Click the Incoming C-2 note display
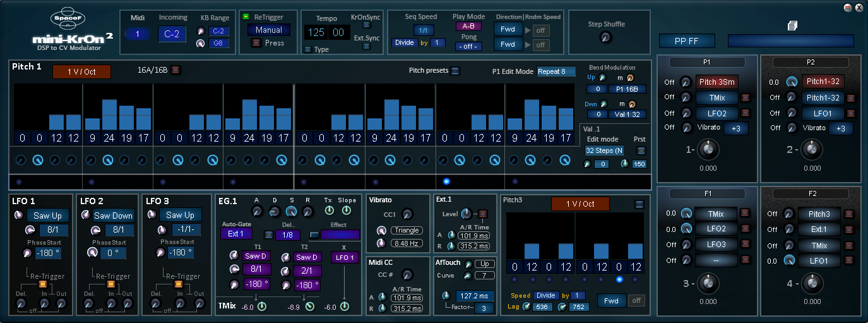The height and width of the screenshot is (323, 868). tap(172, 34)
